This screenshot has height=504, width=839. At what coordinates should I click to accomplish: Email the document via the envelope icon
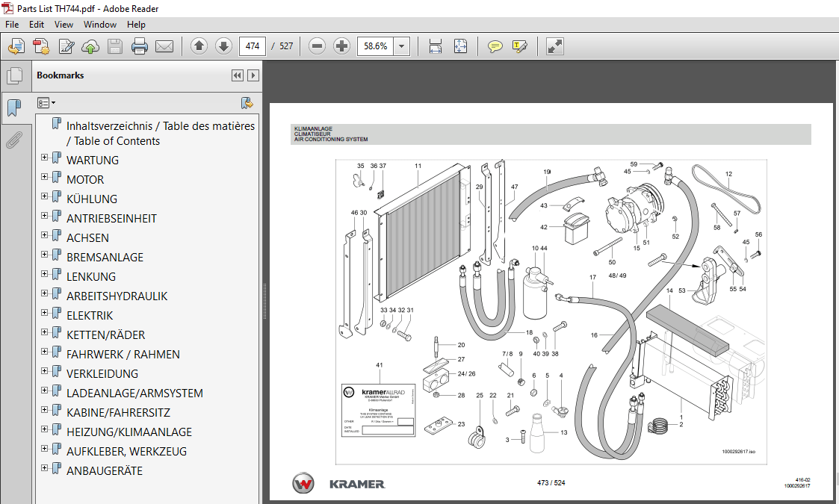tap(164, 46)
